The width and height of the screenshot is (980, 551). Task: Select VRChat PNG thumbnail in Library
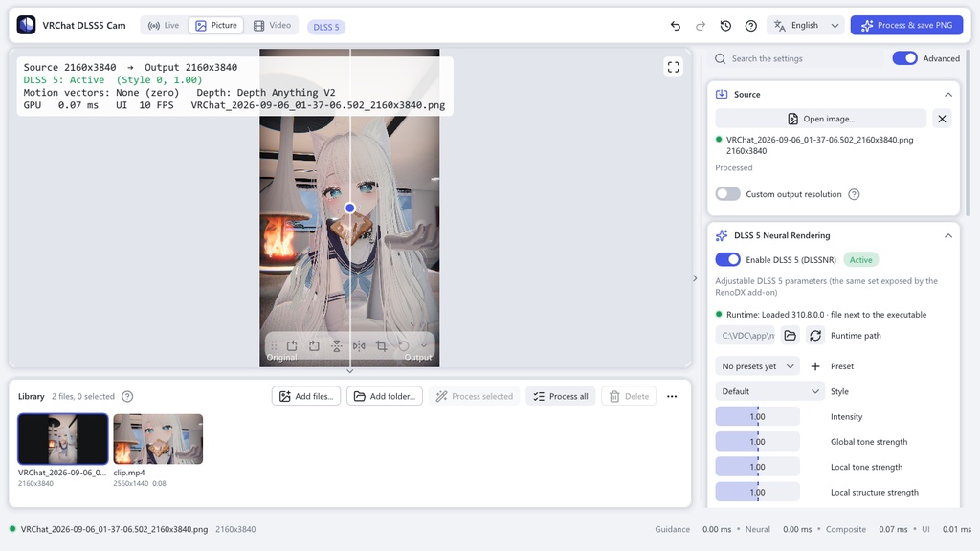tap(62, 439)
